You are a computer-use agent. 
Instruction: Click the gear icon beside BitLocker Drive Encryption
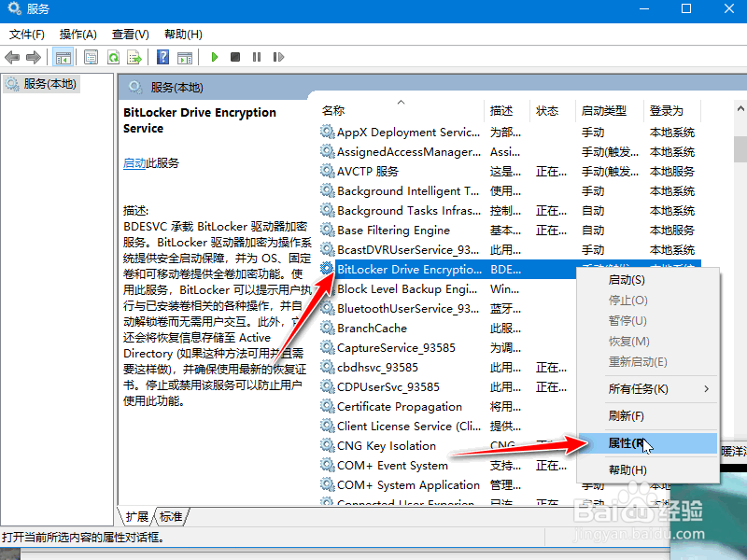pos(328,269)
